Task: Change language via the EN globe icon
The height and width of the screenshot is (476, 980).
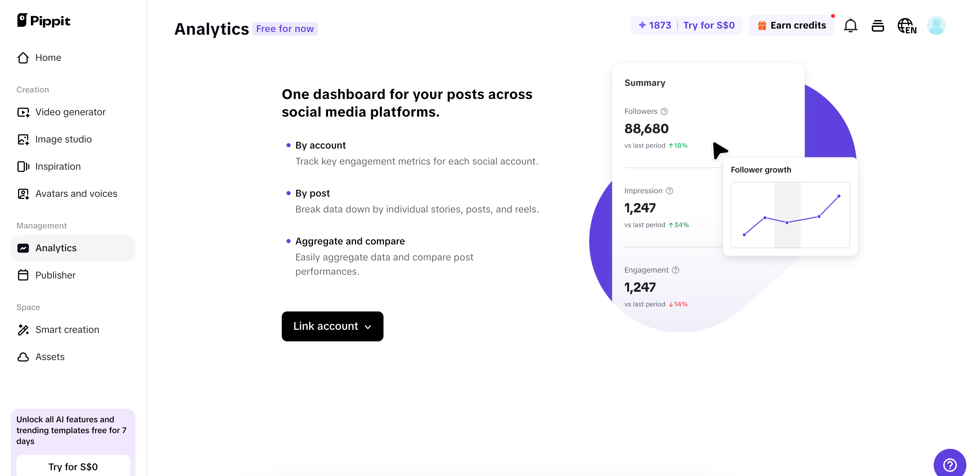Action: (x=906, y=26)
